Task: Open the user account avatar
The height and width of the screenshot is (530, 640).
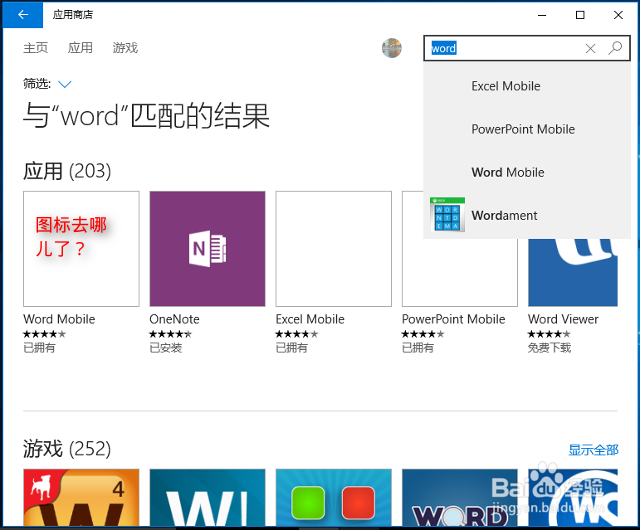Action: tap(392, 48)
